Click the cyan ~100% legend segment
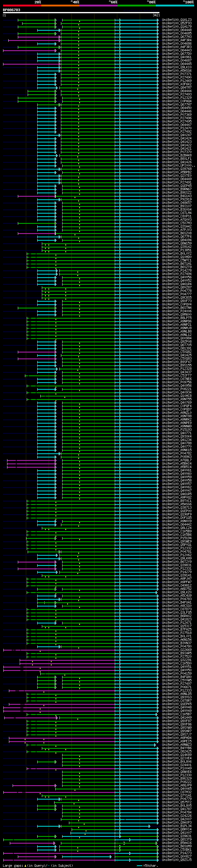The image size is (197, 868). tap(175, 6)
